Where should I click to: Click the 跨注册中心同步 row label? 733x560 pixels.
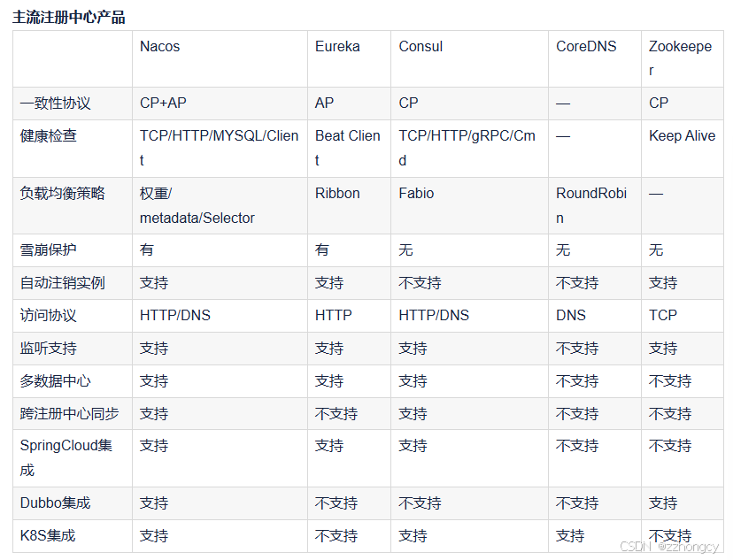click(x=69, y=413)
